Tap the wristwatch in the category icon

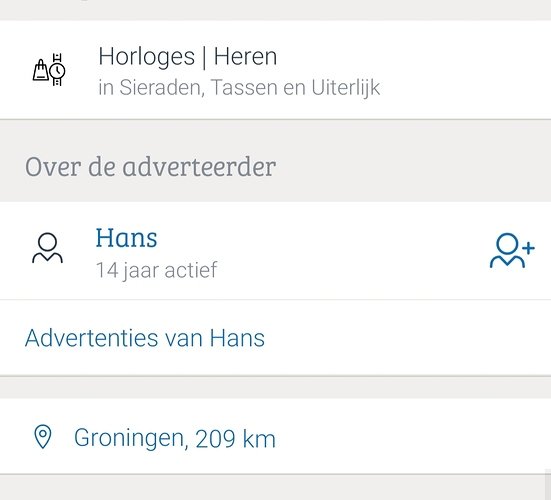click(57, 70)
